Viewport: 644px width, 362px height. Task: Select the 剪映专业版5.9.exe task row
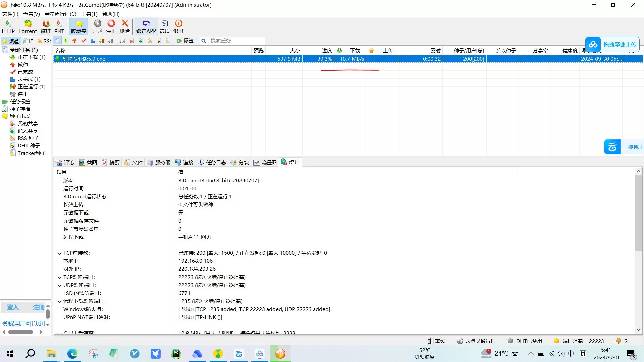pyautogui.click(x=348, y=59)
